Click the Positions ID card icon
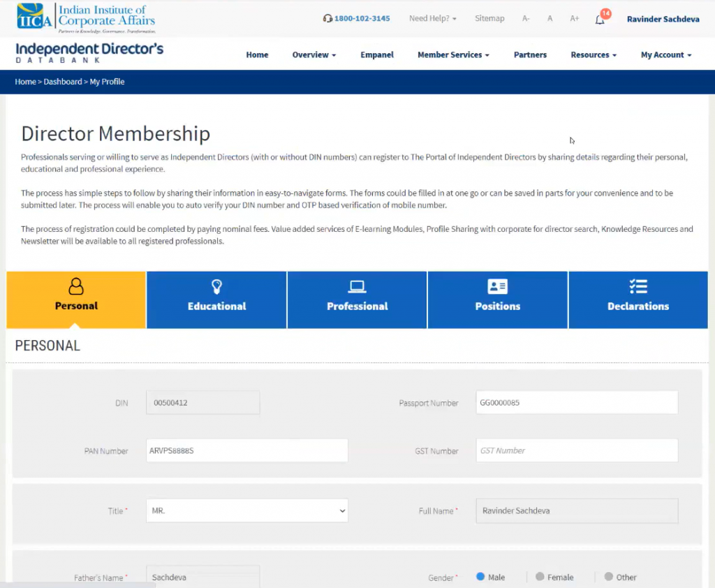Image resolution: width=715 pixels, height=588 pixels. [x=497, y=286]
